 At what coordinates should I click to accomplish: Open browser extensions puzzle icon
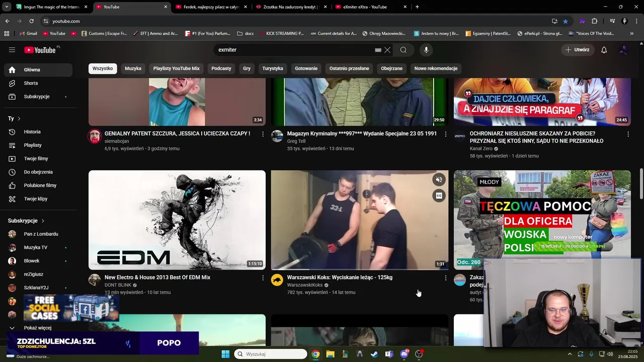[595, 21]
